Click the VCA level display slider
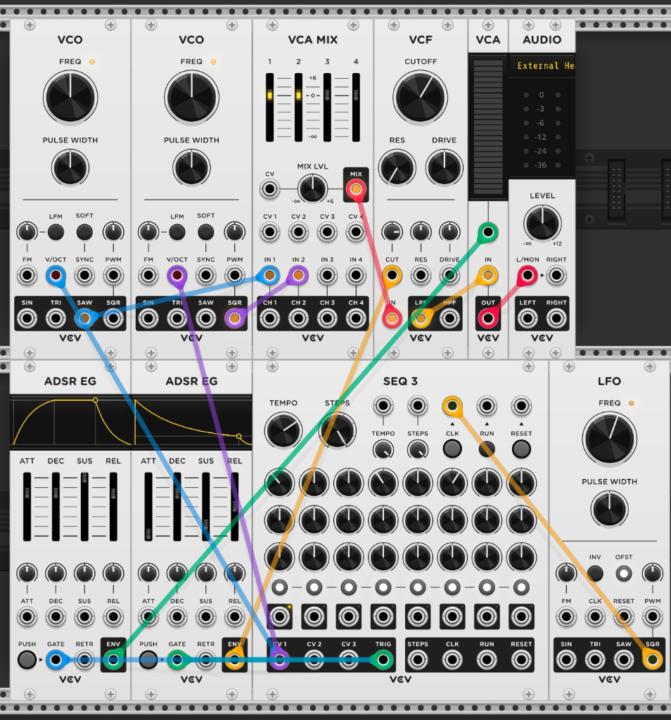 pyautogui.click(x=488, y=127)
